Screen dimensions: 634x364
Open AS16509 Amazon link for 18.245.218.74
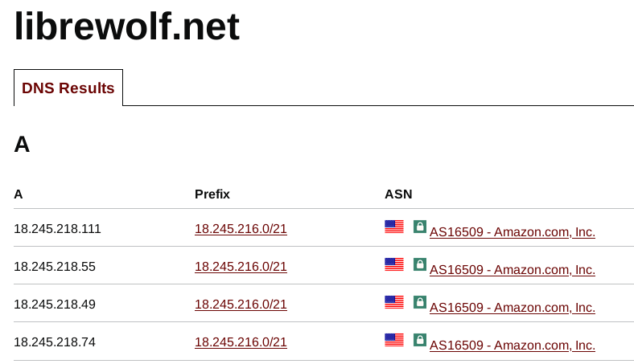[x=513, y=345]
